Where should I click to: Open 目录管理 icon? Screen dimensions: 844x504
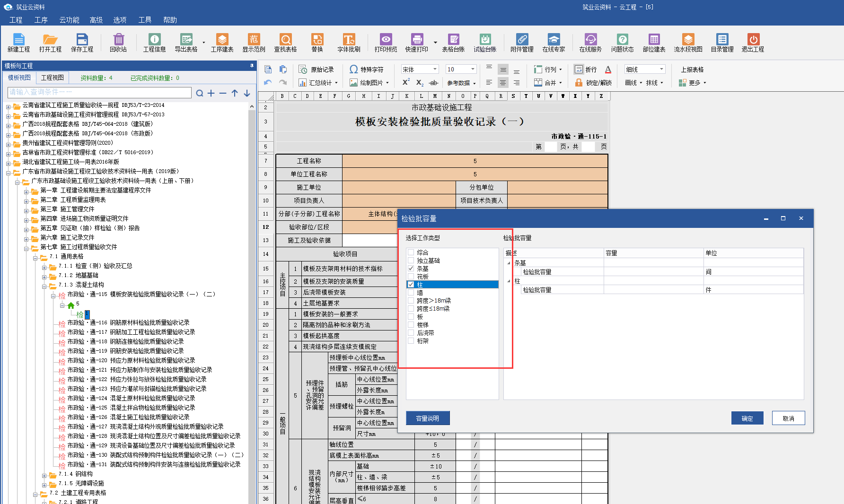click(722, 43)
